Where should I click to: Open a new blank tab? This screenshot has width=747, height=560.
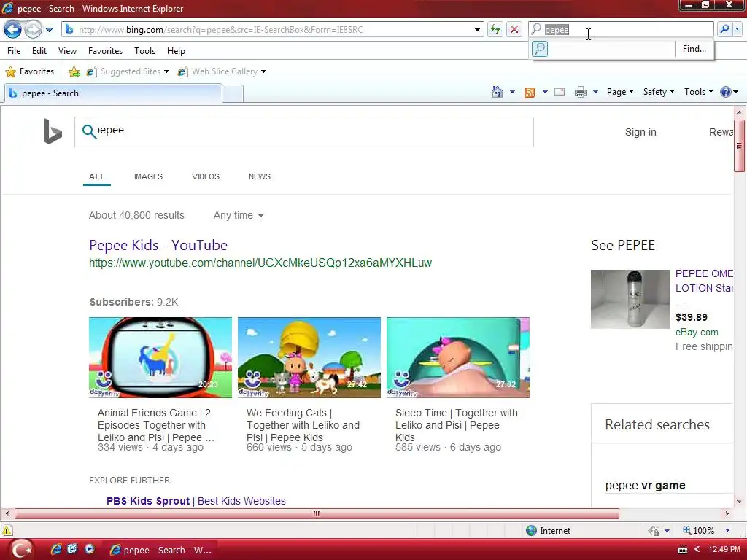point(233,93)
